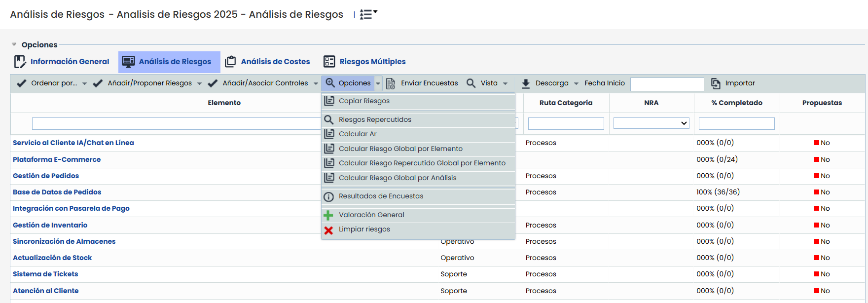
Task: Click the Vista magnifier icon
Action: pos(471,83)
